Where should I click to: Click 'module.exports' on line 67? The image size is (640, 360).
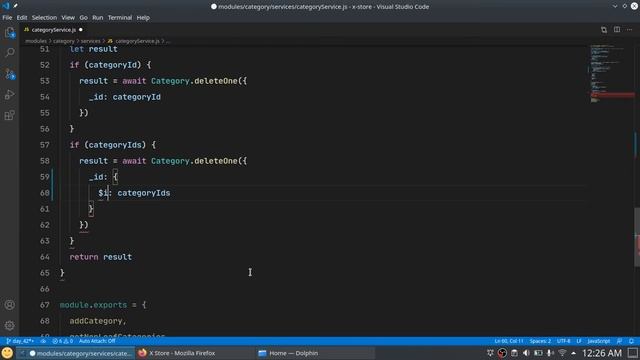point(93,305)
